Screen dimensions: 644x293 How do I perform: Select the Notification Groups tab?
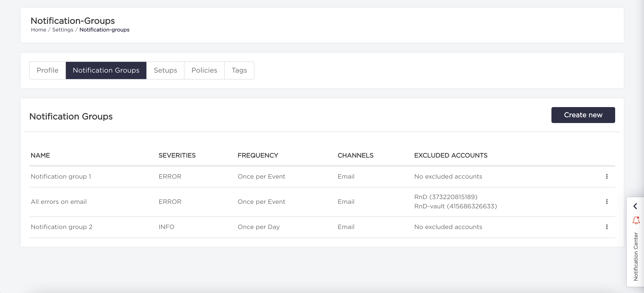pos(106,70)
